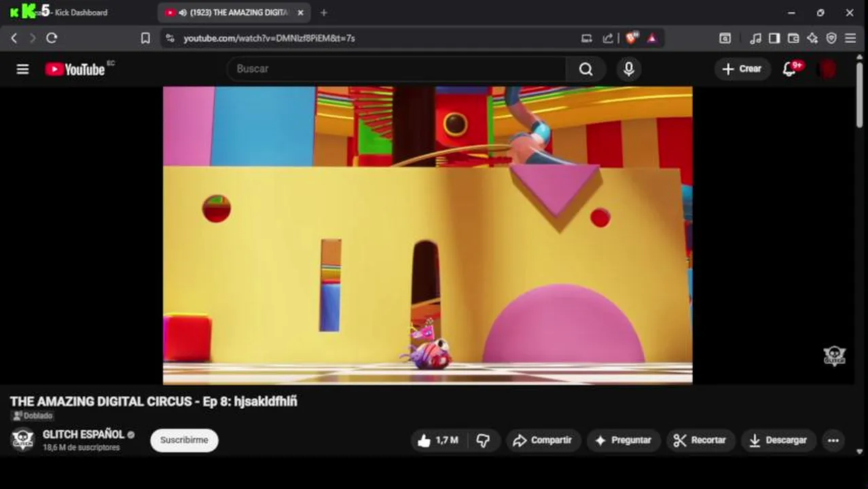Viewport: 868px width, 489px height.
Task: Click the Compartir button
Action: tap(542, 440)
